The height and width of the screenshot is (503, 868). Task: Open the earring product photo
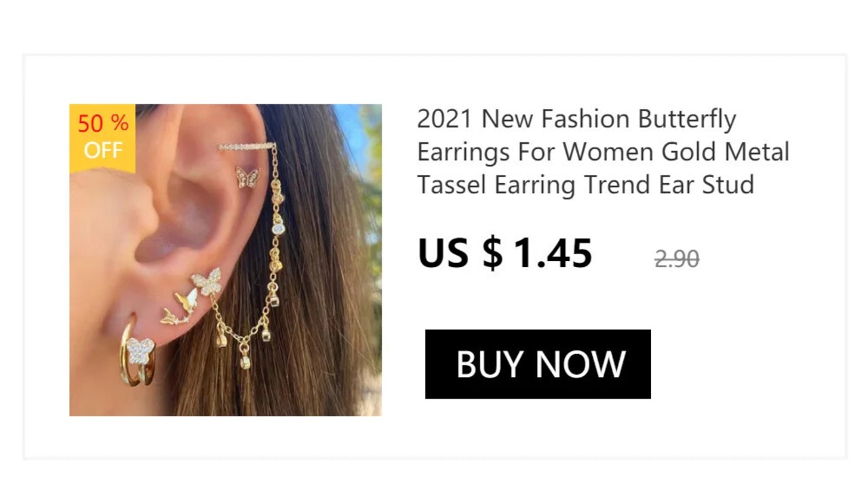[225, 260]
